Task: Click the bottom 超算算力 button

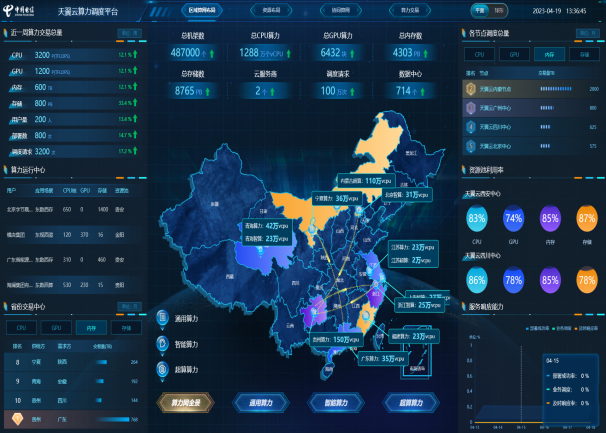Action: click(411, 403)
